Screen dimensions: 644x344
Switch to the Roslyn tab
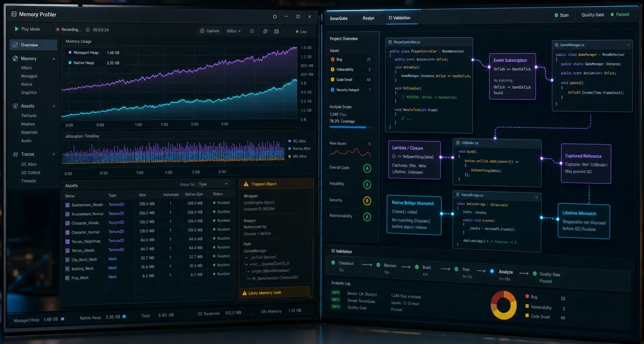coord(368,18)
